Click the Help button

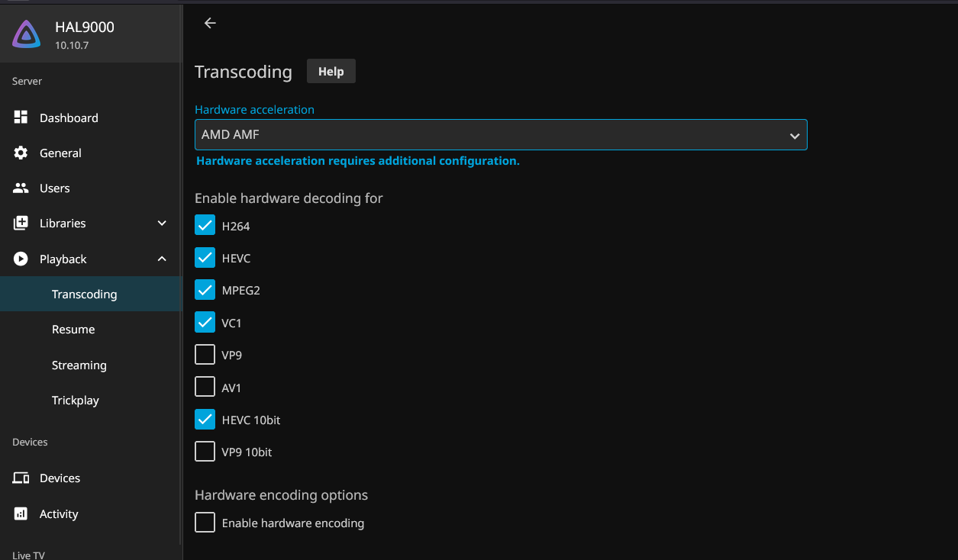tap(331, 71)
